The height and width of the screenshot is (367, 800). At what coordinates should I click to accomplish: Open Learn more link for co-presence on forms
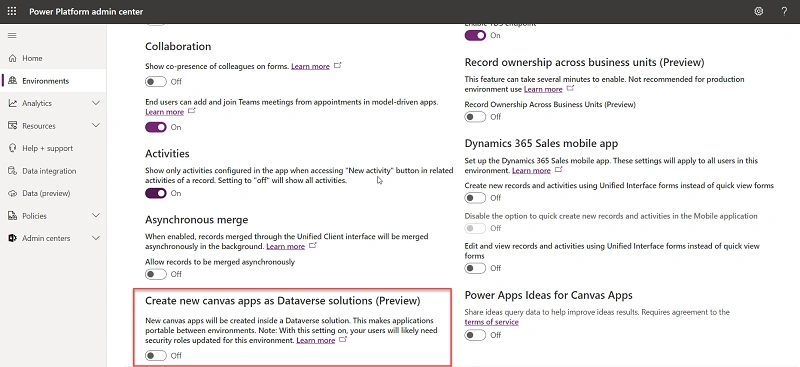pyautogui.click(x=310, y=66)
